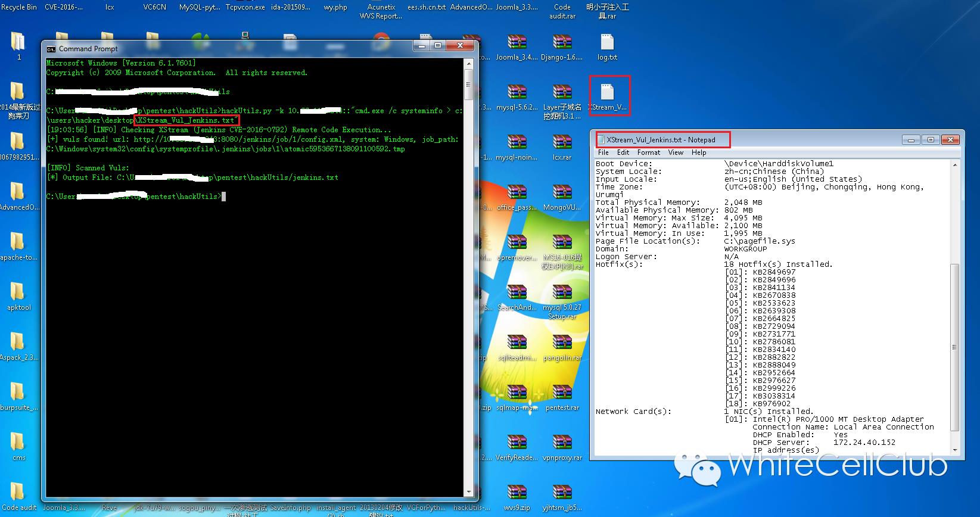980x517 pixels.
Task: Select the vpnproxy.rar archive icon
Action: pos(562,447)
